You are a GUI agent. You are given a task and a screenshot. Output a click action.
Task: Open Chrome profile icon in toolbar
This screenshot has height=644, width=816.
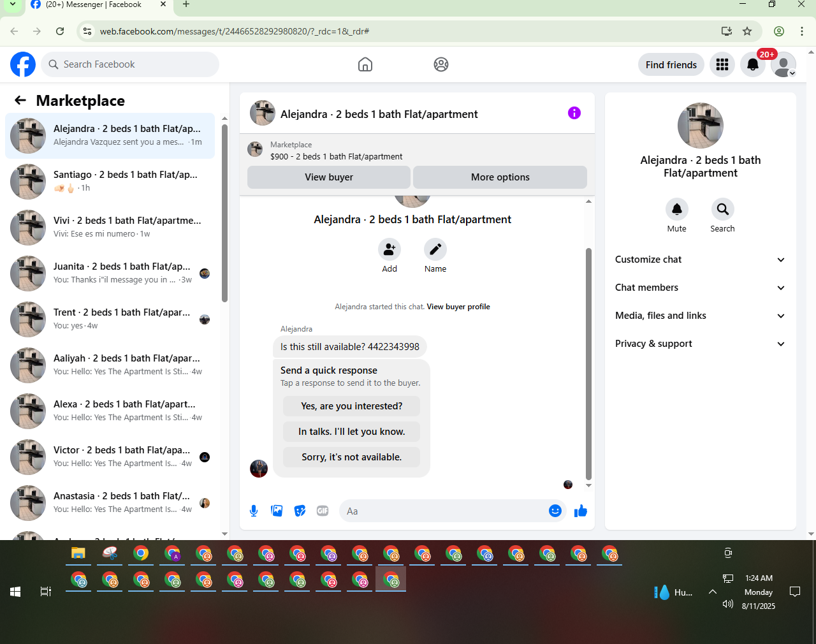(x=779, y=31)
